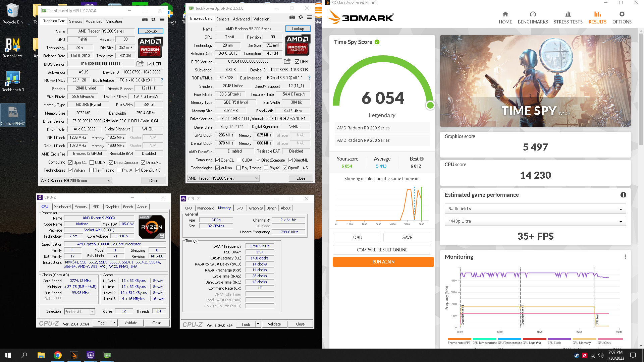Screen dimensions: 644x362
Task: Open Socket #1 selection dropdown in CPU-Z
Action: pos(79,312)
